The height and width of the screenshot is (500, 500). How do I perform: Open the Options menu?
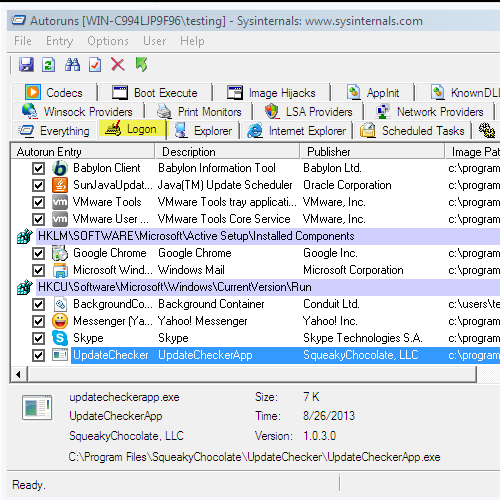click(x=108, y=41)
